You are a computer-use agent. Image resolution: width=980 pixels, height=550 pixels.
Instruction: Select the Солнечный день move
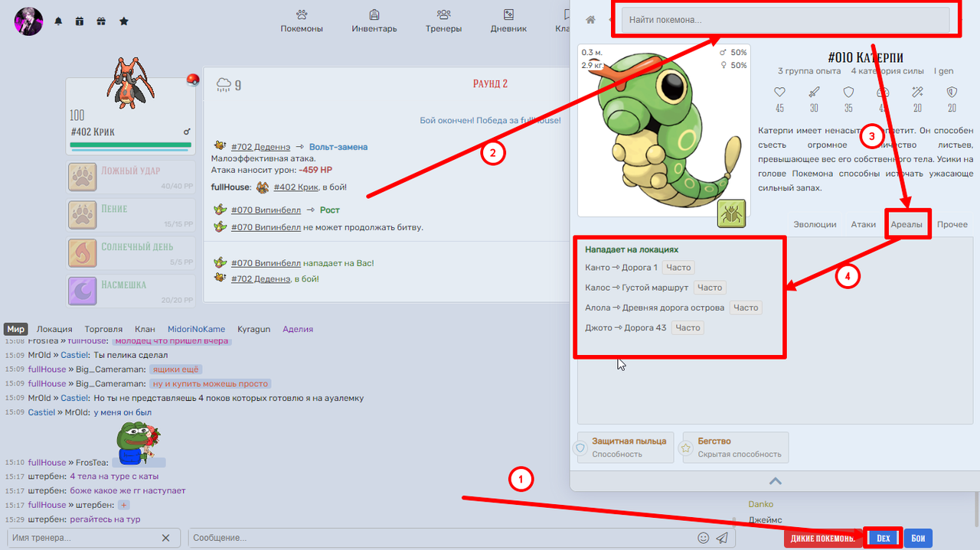(x=132, y=255)
